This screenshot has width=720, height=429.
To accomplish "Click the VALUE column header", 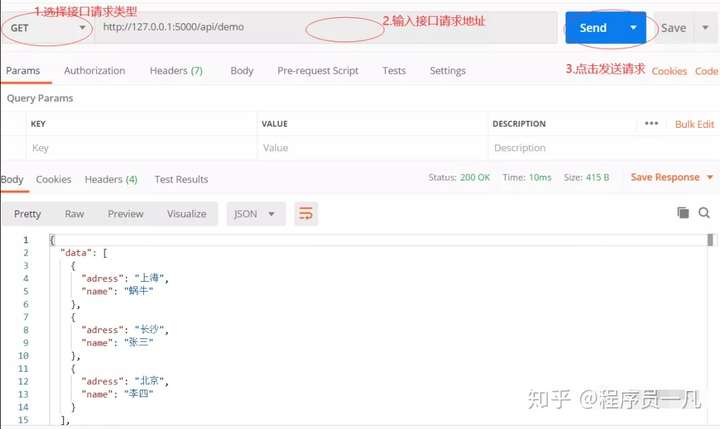I will [x=275, y=124].
